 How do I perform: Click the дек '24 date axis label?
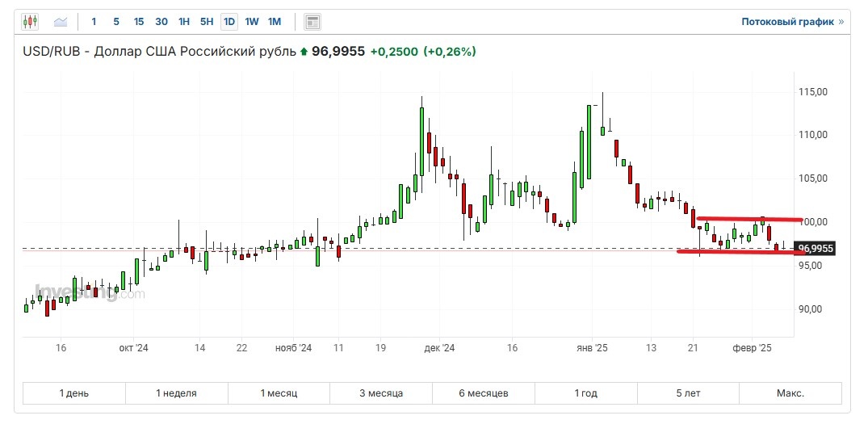[x=439, y=347]
